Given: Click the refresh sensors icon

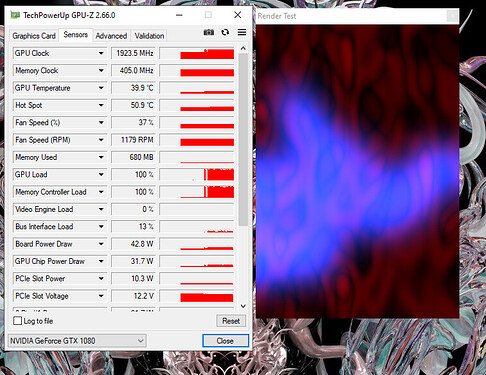Looking at the screenshot, I should coord(225,32).
